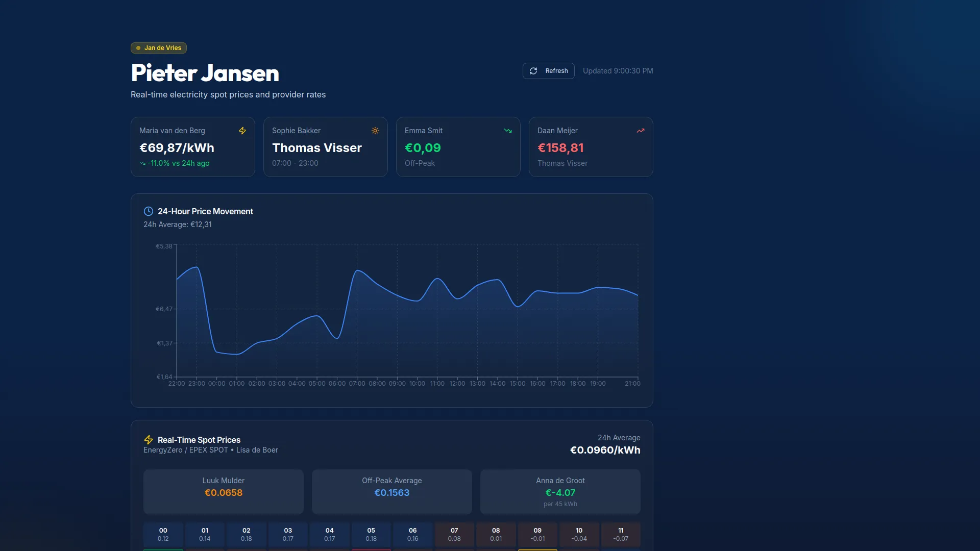Select hour 06 price cell 0.16
The width and height of the screenshot is (980, 551).
(413, 534)
